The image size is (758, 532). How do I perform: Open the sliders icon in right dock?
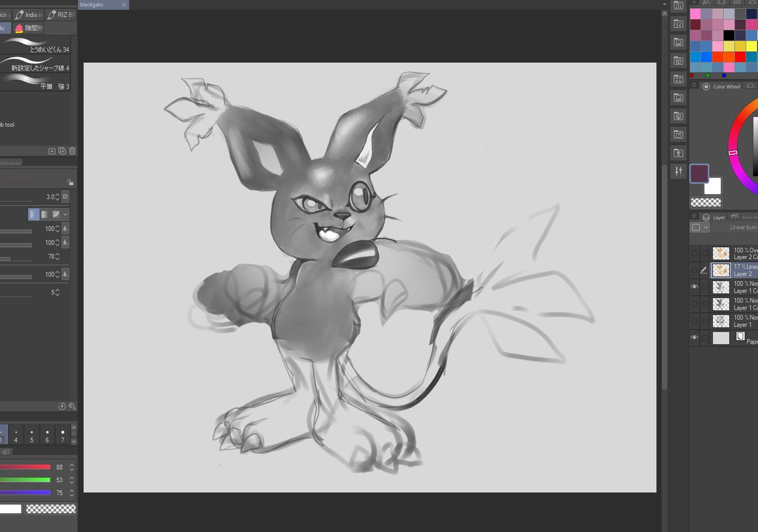[x=678, y=171]
